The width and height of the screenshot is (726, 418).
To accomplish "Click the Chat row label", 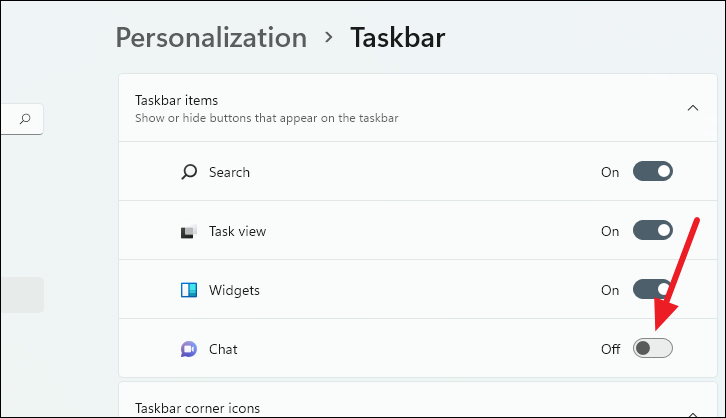I will pyautogui.click(x=223, y=349).
